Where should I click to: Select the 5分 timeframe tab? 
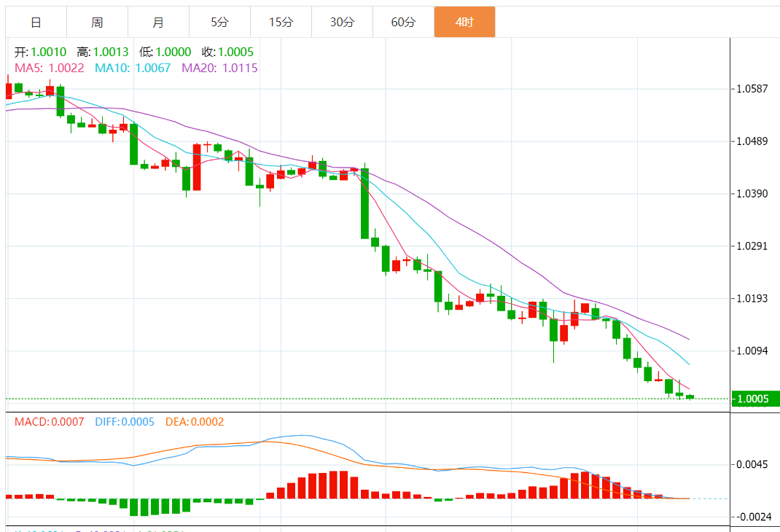[x=219, y=22]
